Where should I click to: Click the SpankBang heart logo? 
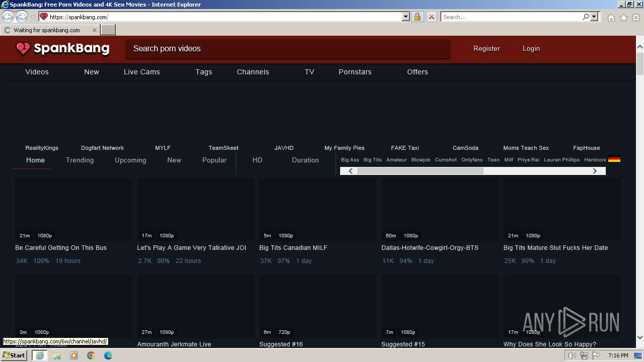click(x=23, y=48)
